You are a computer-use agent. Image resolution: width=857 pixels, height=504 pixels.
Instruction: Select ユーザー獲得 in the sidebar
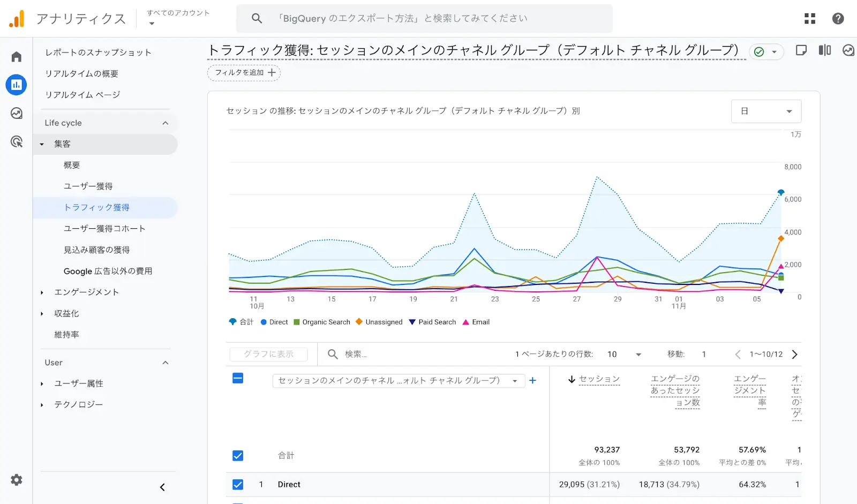click(88, 186)
